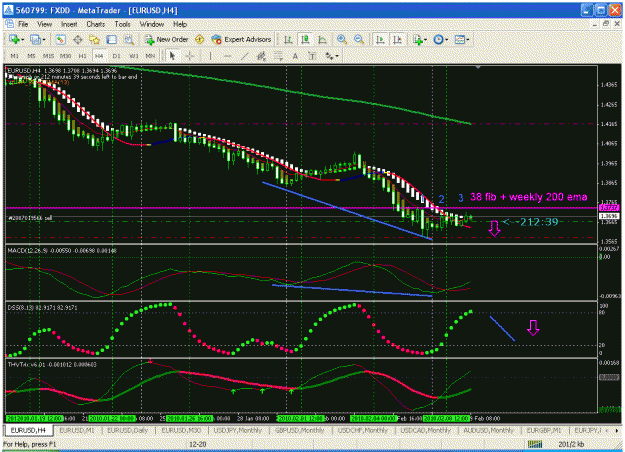
Task: Select the text A tool
Action: 295,56
